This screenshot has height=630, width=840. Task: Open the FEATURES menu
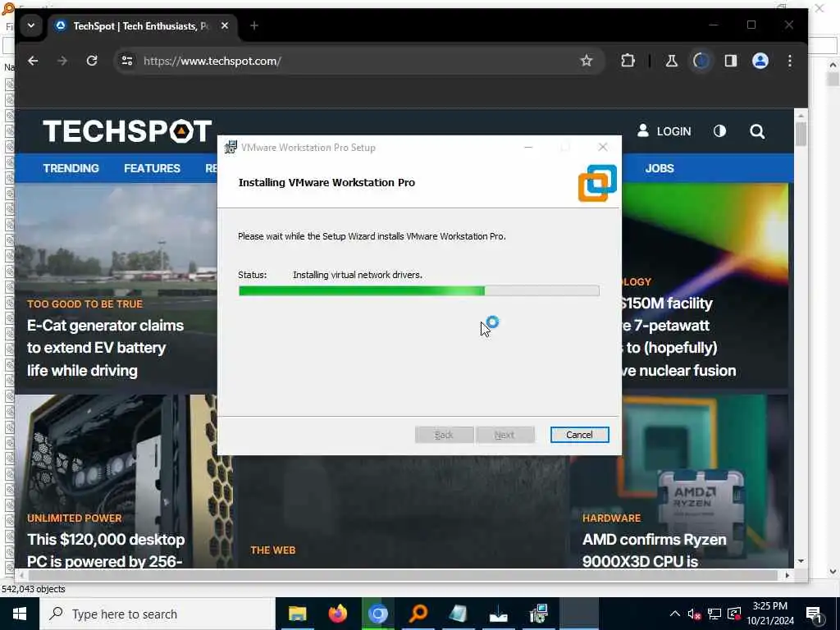pyautogui.click(x=152, y=168)
